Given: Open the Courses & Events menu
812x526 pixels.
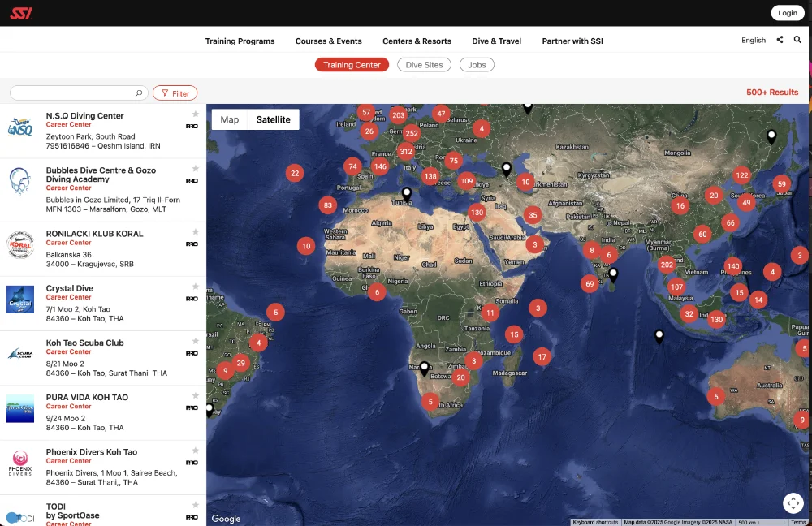Looking at the screenshot, I should click(x=328, y=41).
